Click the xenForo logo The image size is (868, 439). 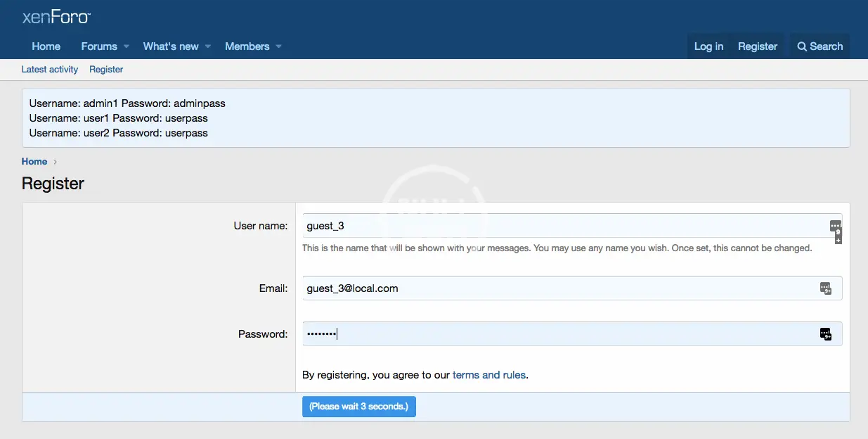tap(56, 17)
